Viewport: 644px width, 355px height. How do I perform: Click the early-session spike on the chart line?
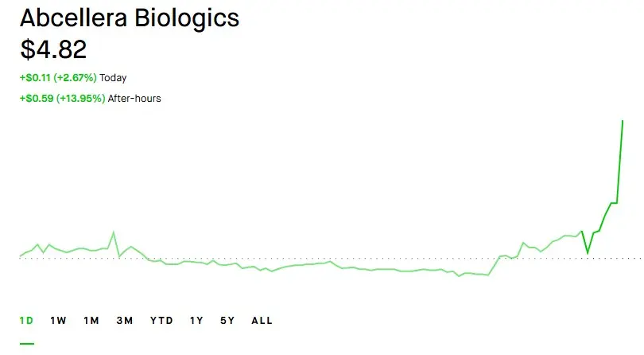click(114, 232)
